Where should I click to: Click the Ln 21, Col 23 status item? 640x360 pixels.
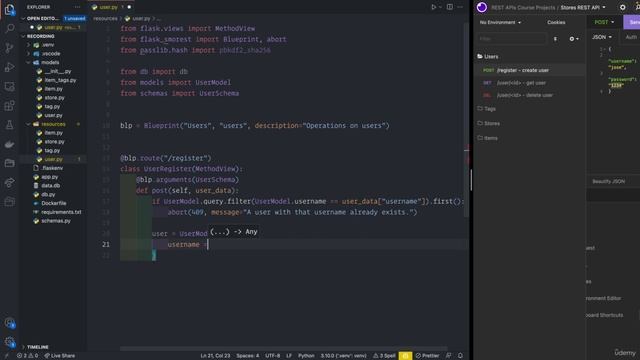point(215,356)
